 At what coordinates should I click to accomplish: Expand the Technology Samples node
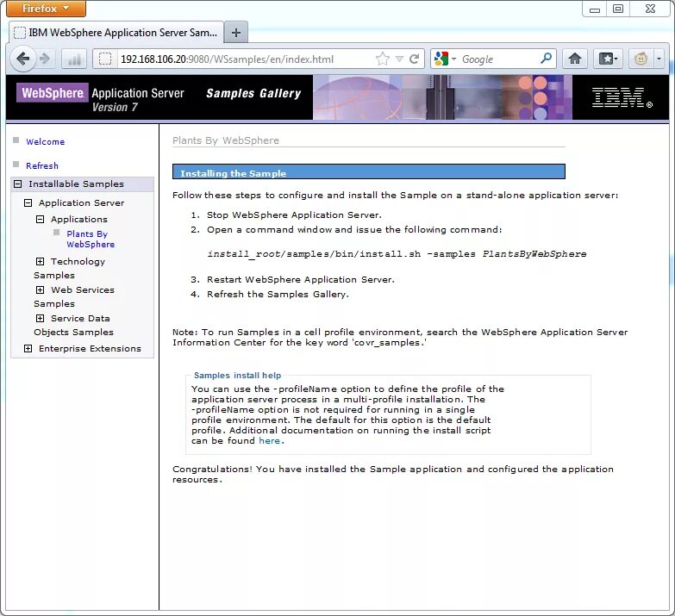[x=40, y=262]
